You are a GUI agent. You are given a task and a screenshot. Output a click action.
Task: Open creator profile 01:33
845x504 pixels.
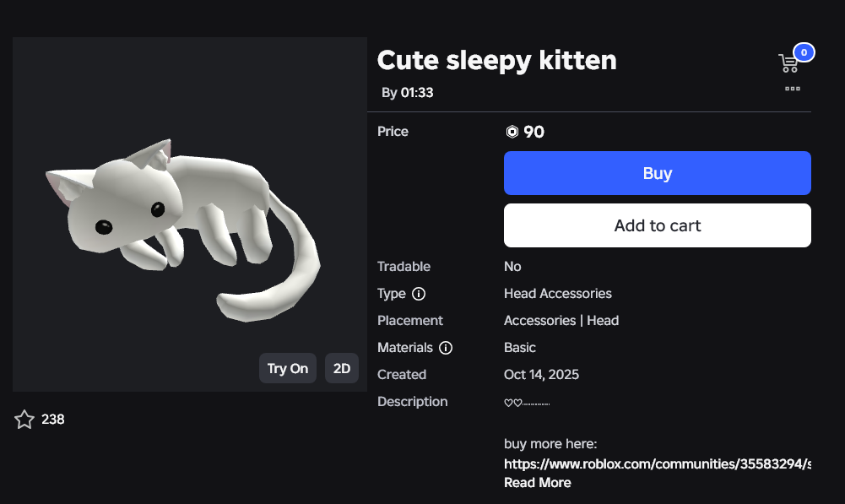point(416,93)
